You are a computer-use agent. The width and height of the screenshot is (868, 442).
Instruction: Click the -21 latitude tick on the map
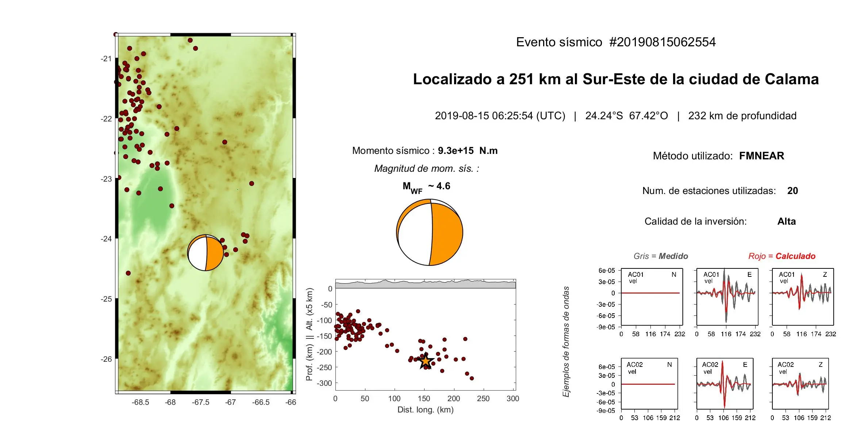pyautogui.click(x=106, y=59)
